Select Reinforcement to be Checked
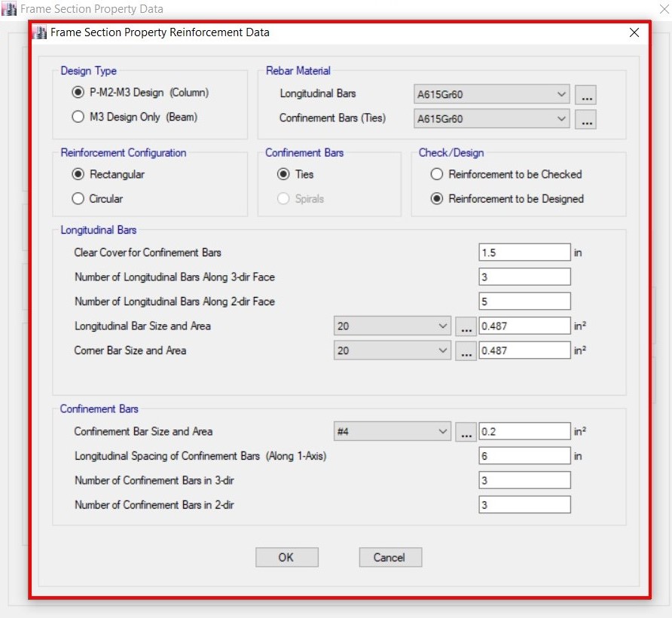Viewport: 672px width, 618px height. (x=436, y=174)
